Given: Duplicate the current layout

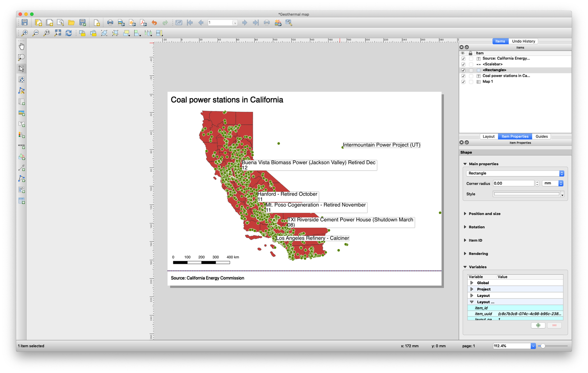Looking at the screenshot, I should click(x=49, y=23).
